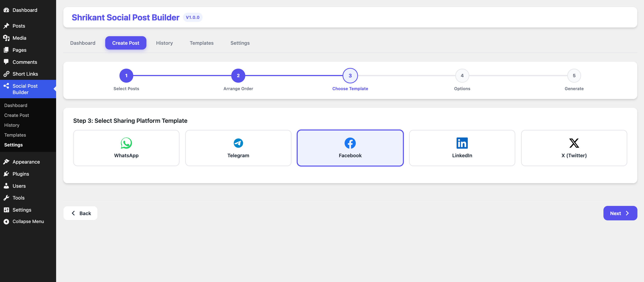Go to step 2 Arrange Order circle
The image size is (644, 282).
pos(238,75)
